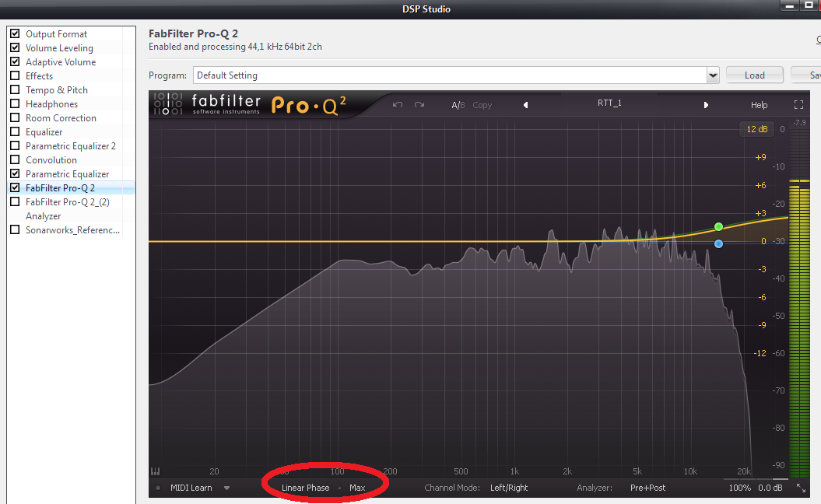
Task: Toggle full screen mode icon
Action: point(798,105)
